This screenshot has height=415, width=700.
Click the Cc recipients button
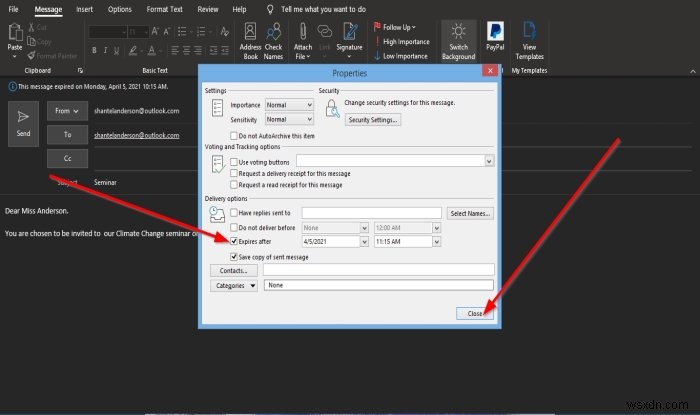67,158
